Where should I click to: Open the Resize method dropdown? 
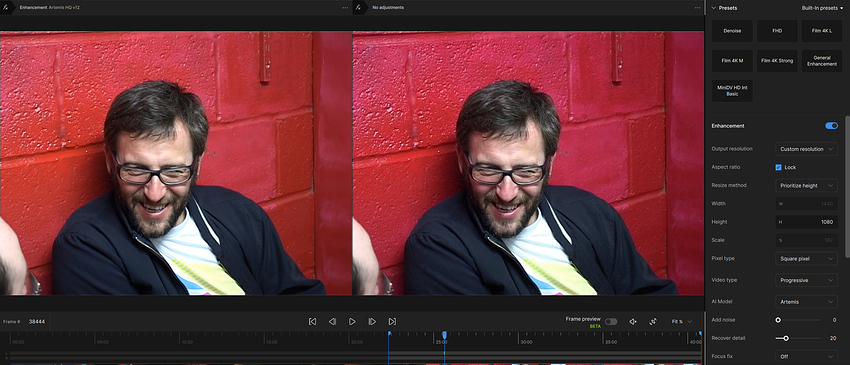point(806,185)
